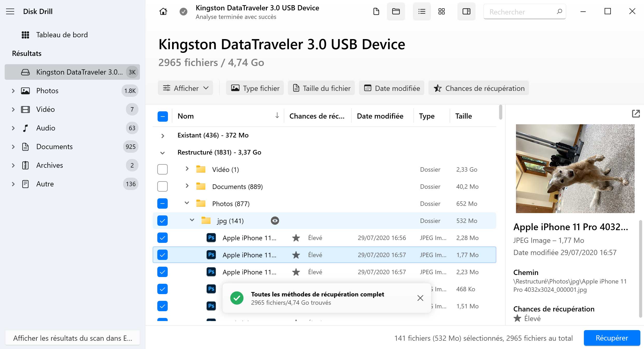The height and width of the screenshot is (349, 644).
Task: Click the Rechercher search field
Action: point(525,12)
